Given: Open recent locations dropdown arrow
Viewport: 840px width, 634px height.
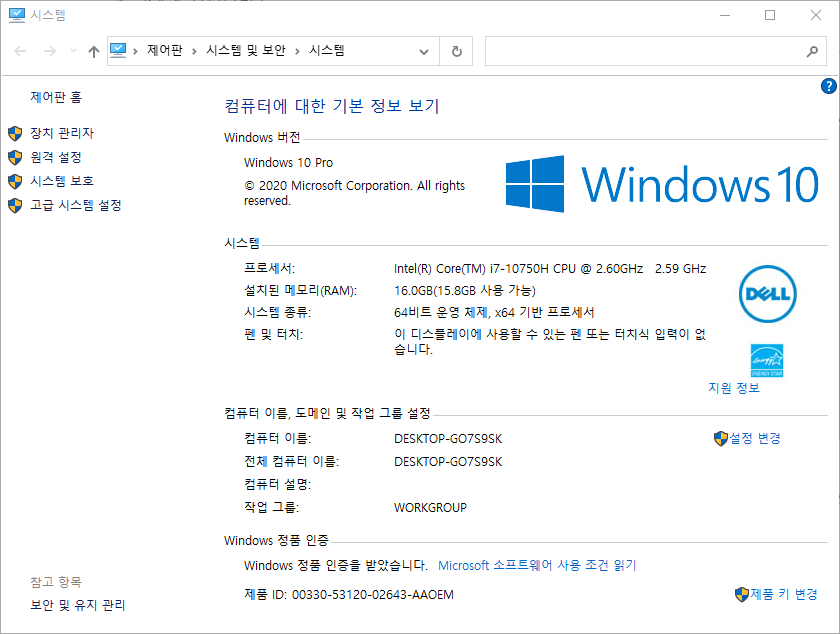Looking at the screenshot, I should click(x=73, y=51).
